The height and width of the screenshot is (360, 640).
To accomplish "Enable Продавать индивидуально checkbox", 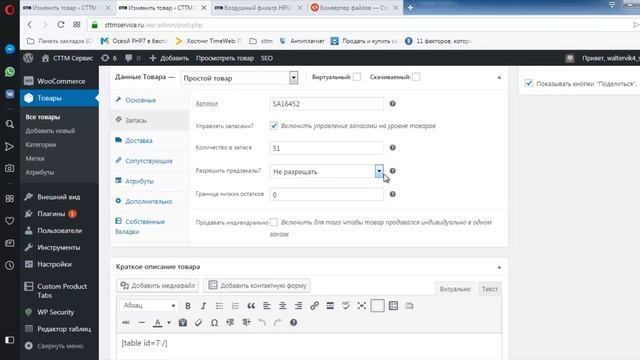I will pos(274,222).
